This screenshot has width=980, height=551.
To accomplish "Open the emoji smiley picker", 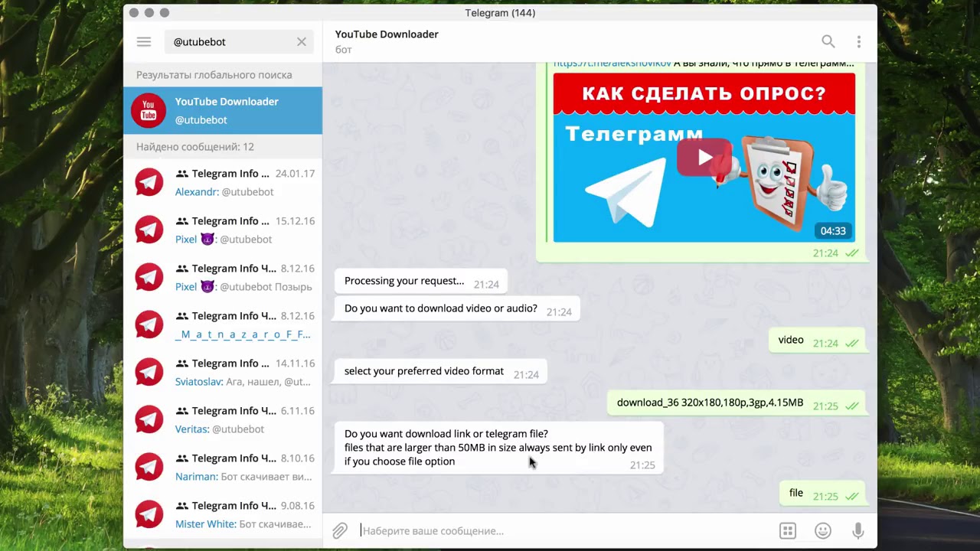I will pyautogui.click(x=823, y=530).
